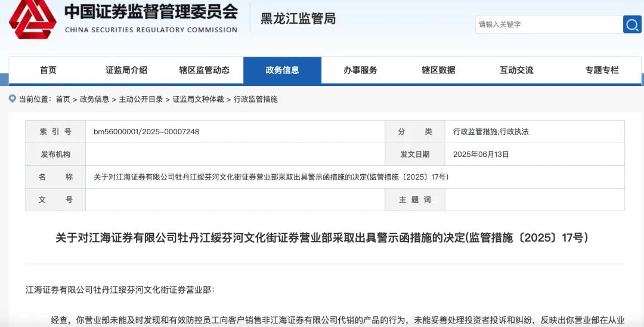Click the 证监局文种体裁 breadcrumb link
The image size is (644, 327).
click(199, 99)
